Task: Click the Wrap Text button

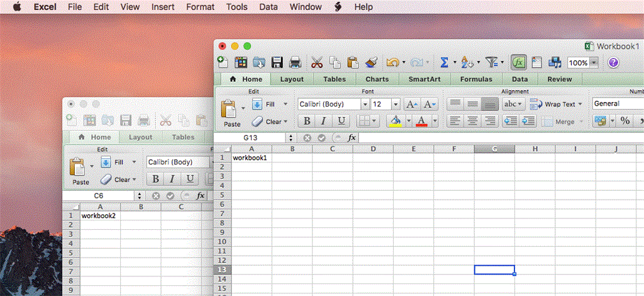Action: 552,105
